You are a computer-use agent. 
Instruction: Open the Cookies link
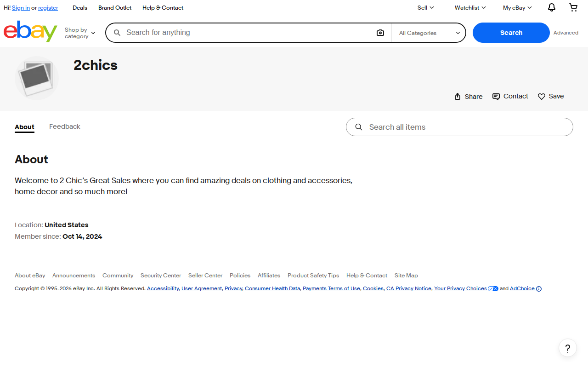373,289
